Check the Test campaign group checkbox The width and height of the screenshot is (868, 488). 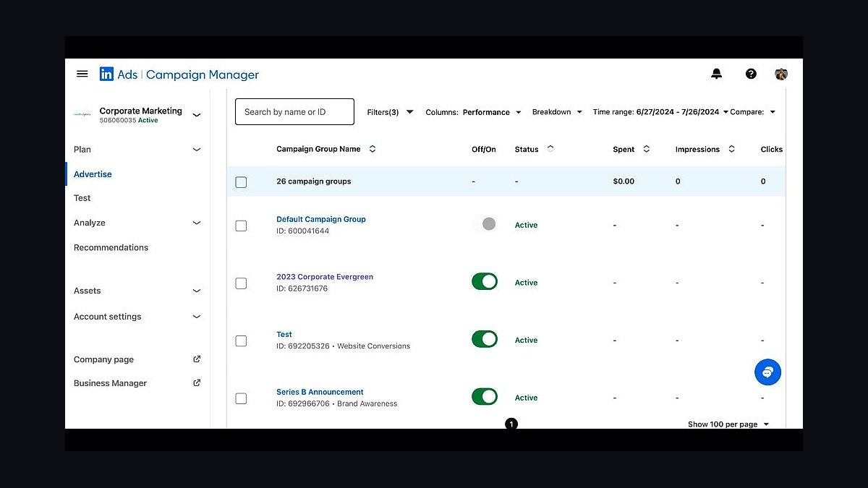241,341
